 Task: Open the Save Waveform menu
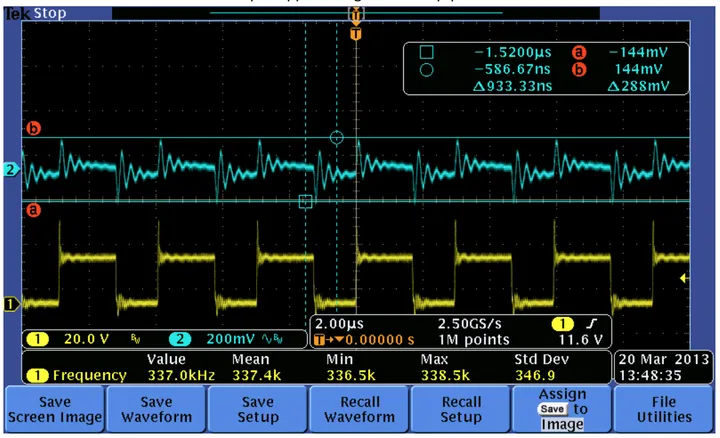click(x=157, y=409)
